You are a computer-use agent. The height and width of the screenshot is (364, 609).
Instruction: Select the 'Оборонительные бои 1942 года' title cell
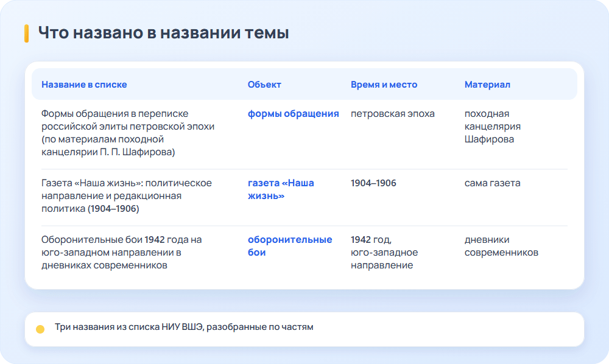(122, 252)
